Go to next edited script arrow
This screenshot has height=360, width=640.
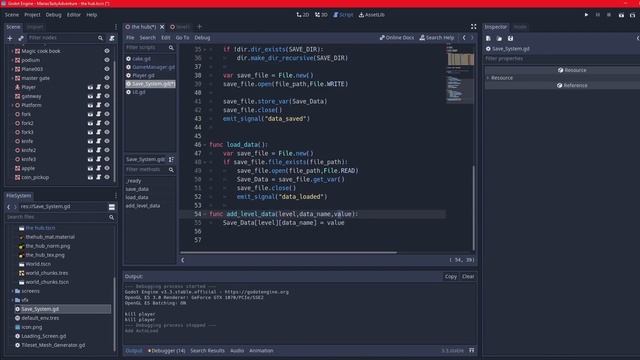pyautogui.click(x=472, y=38)
